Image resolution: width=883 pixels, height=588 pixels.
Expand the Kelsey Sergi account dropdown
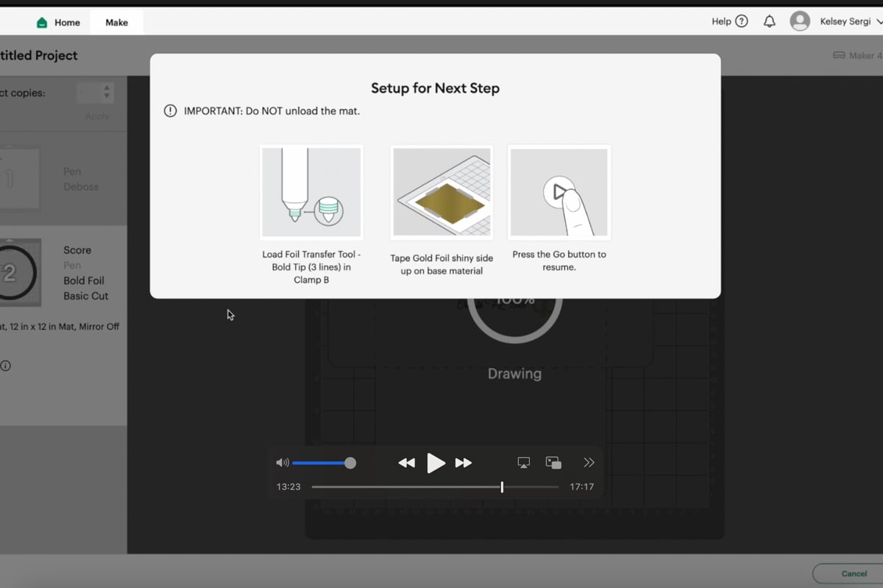pyautogui.click(x=879, y=22)
